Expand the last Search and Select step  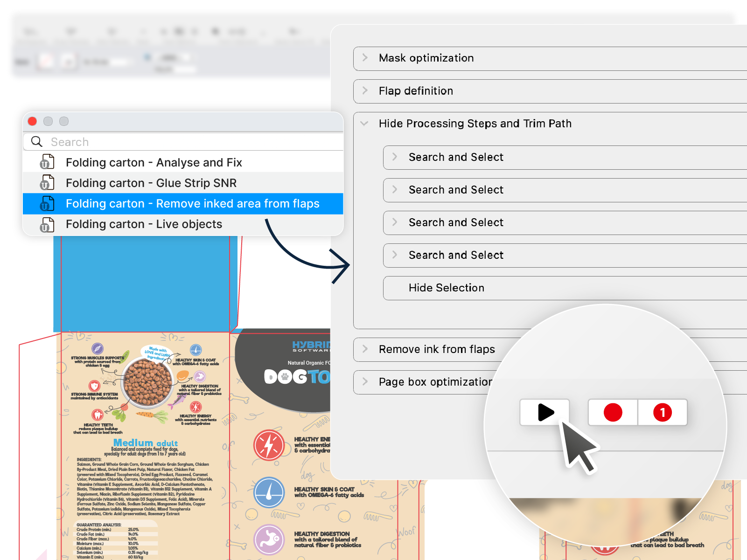pyautogui.click(x=395, y=255)
